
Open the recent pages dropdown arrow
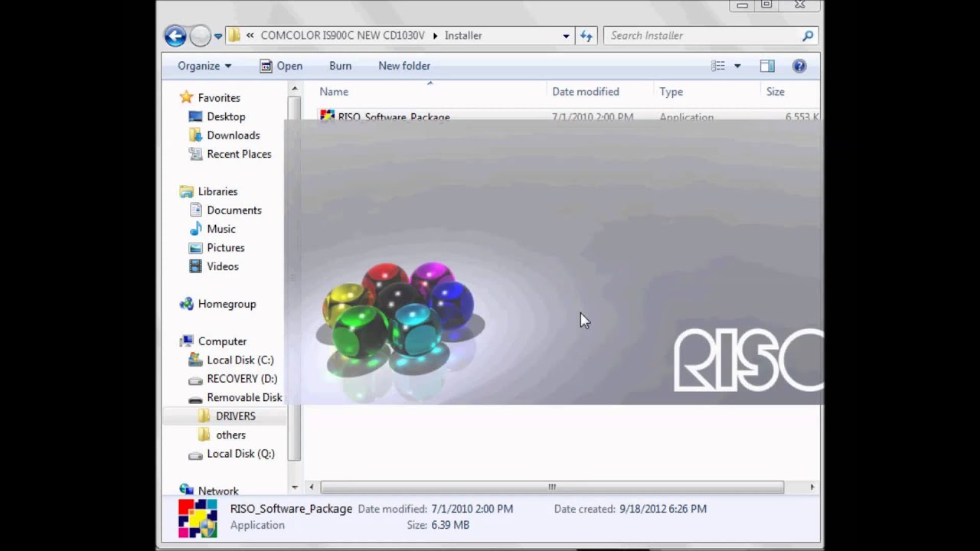click(x=218, y=36)
